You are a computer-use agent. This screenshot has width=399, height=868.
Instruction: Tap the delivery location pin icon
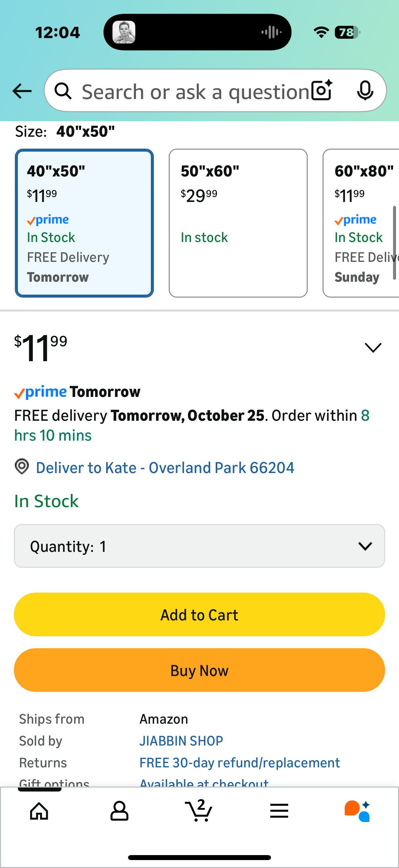[x=22, y=467]
